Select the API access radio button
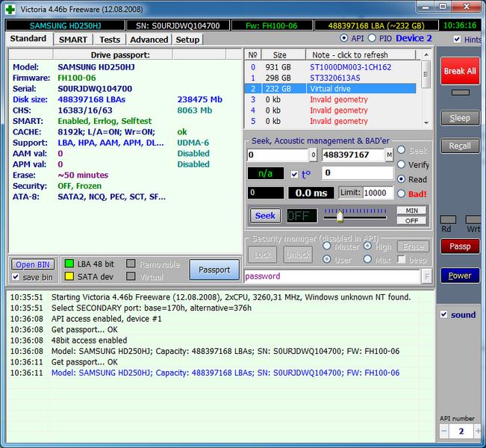 [x=343, y=38]
